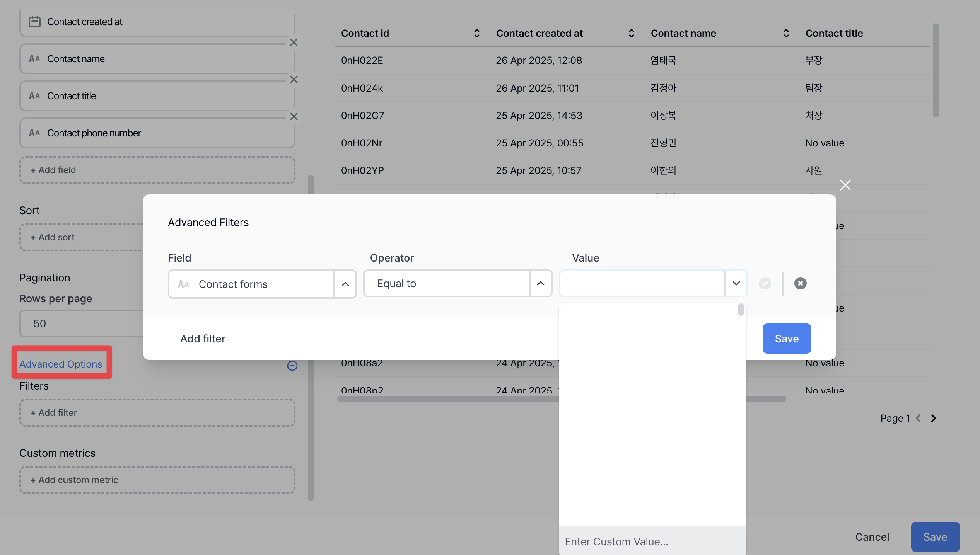The image size is (980, 555).
Task: Delete the filter row with circled X
Action: [x=800, y=283]
